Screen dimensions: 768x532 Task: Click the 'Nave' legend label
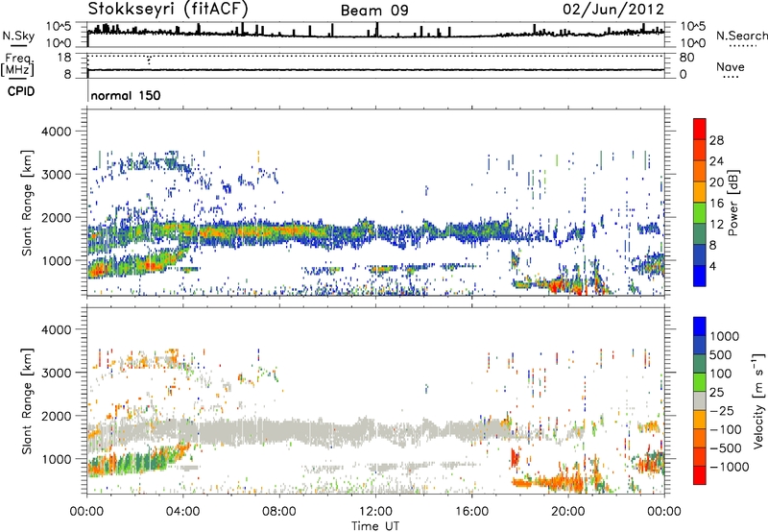pos(731,66)
